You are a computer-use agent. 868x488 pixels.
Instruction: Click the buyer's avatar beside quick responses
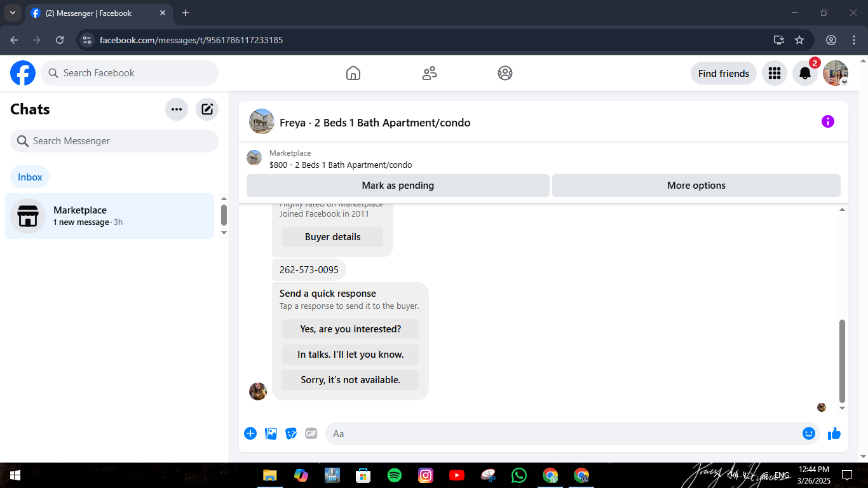point(258,391)
